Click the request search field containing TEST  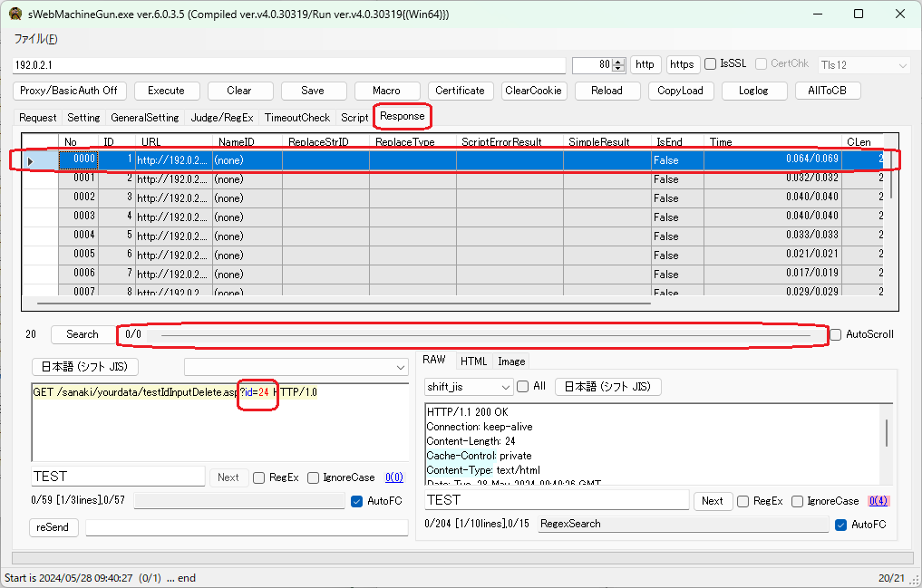coord(118,477)
